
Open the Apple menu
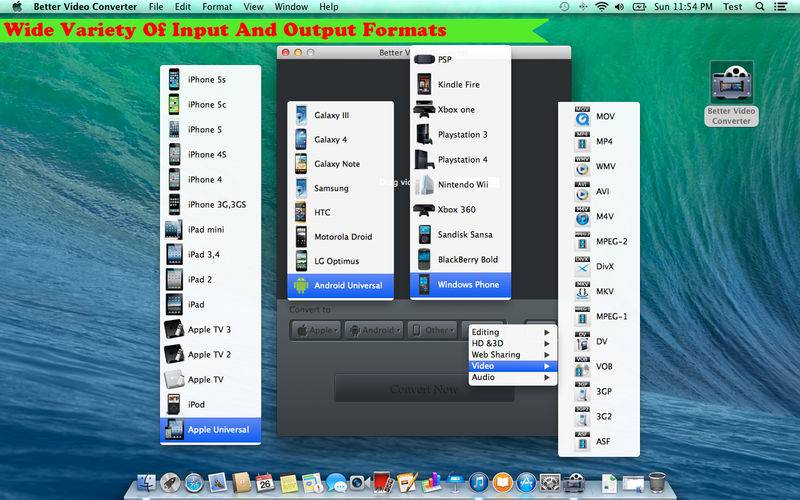(17, 7)
